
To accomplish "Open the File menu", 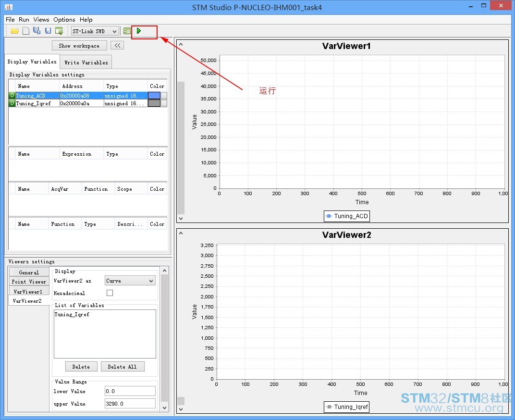I will [10, 19].
